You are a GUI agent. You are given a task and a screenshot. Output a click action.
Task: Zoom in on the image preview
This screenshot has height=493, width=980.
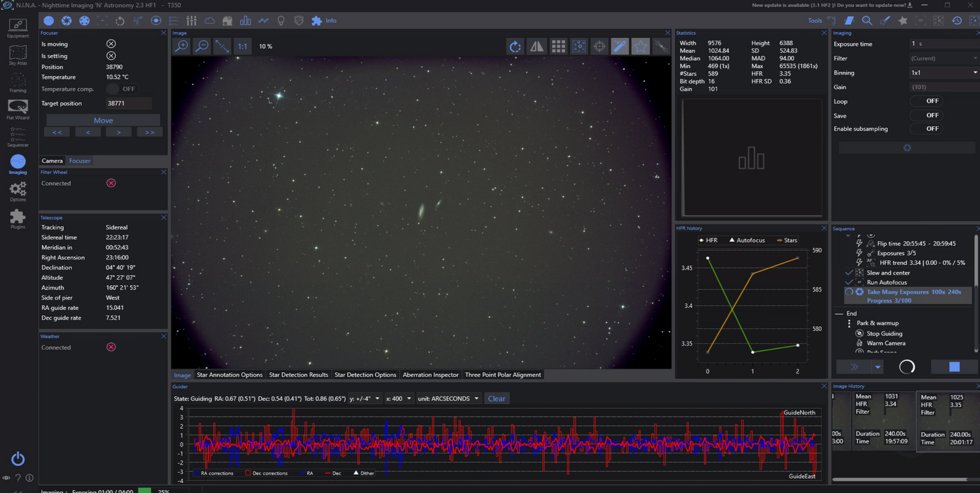coord(182,46)
